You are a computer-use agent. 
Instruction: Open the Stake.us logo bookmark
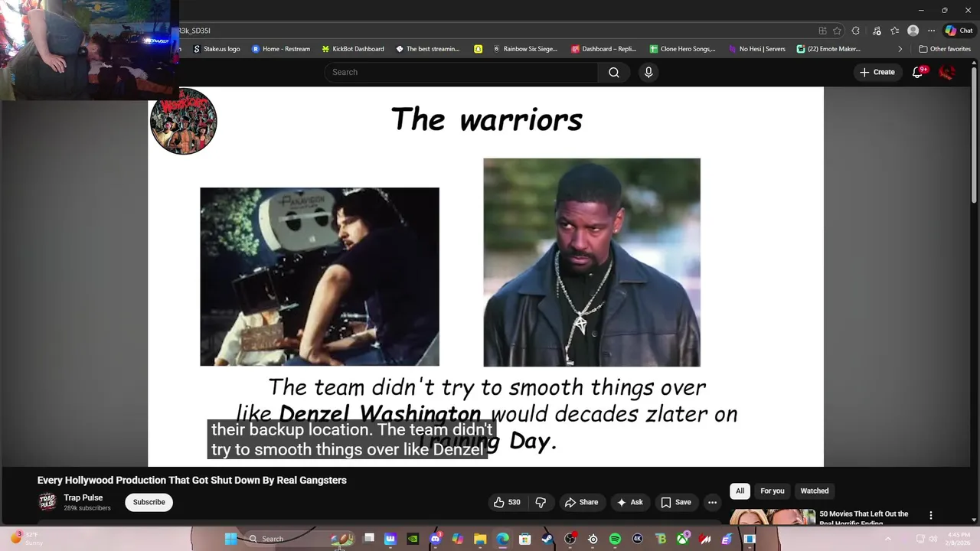point(216,49)
